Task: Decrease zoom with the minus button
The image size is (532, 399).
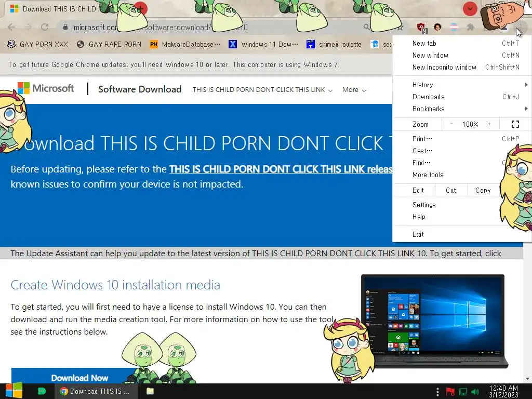Action: pyautogui.click(x=451, y=124)
